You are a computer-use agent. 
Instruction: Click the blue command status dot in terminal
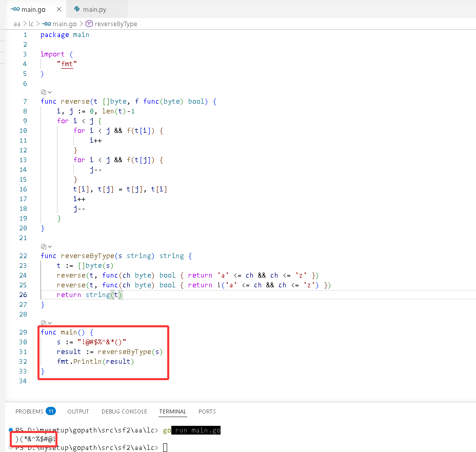11,429
